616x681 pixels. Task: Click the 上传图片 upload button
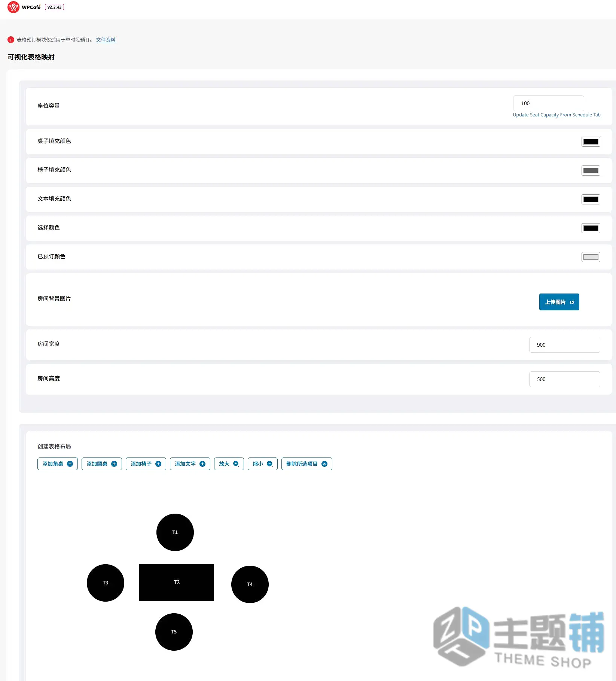[559, 302]
